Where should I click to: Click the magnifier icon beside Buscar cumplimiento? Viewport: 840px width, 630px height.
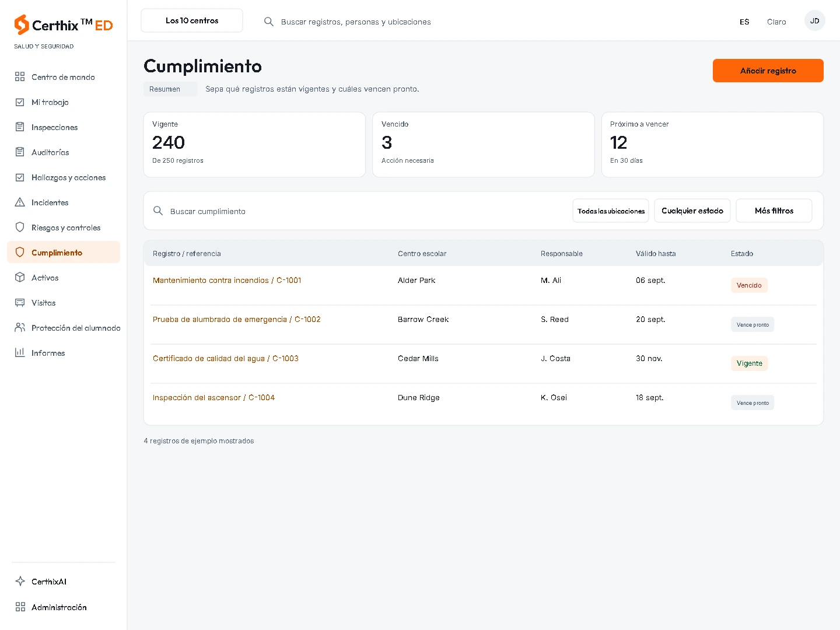click(x=158, y=211)
